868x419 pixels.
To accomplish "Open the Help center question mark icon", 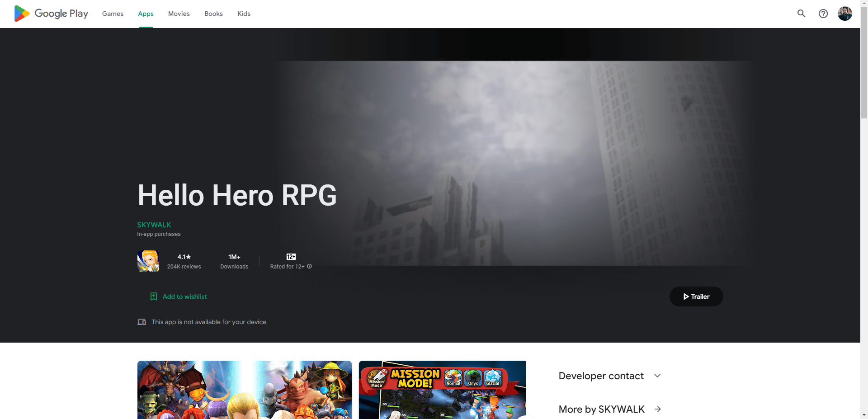I will 823,14.
